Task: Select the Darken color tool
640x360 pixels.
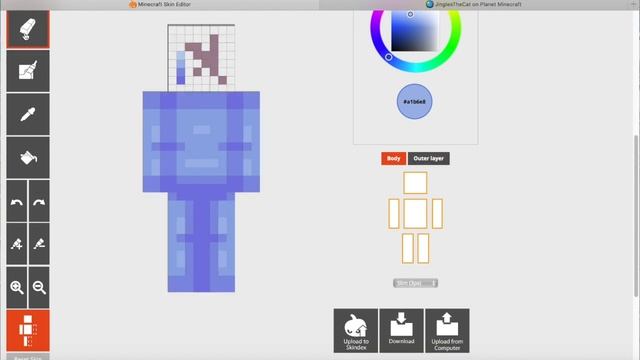Action: click(39, 244)
